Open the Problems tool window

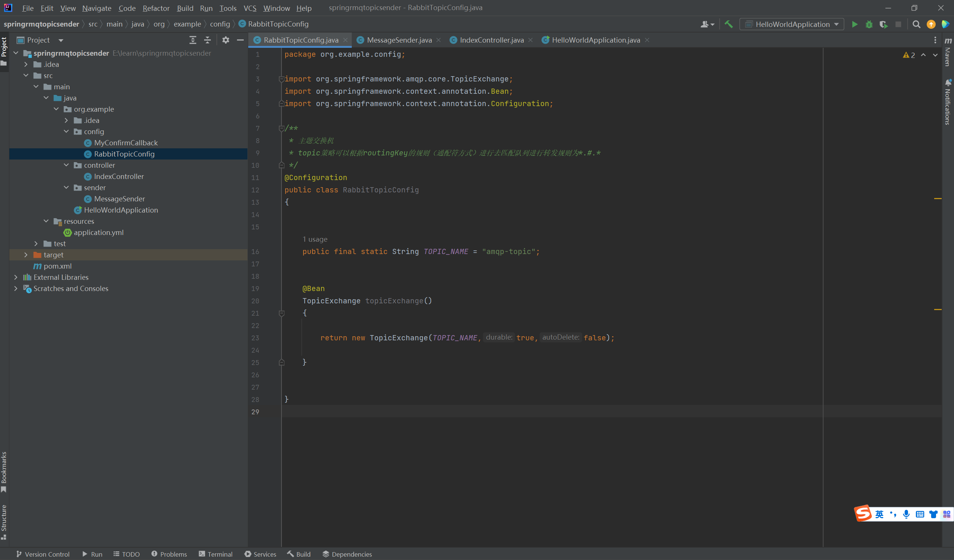click(x=169, y=554)
